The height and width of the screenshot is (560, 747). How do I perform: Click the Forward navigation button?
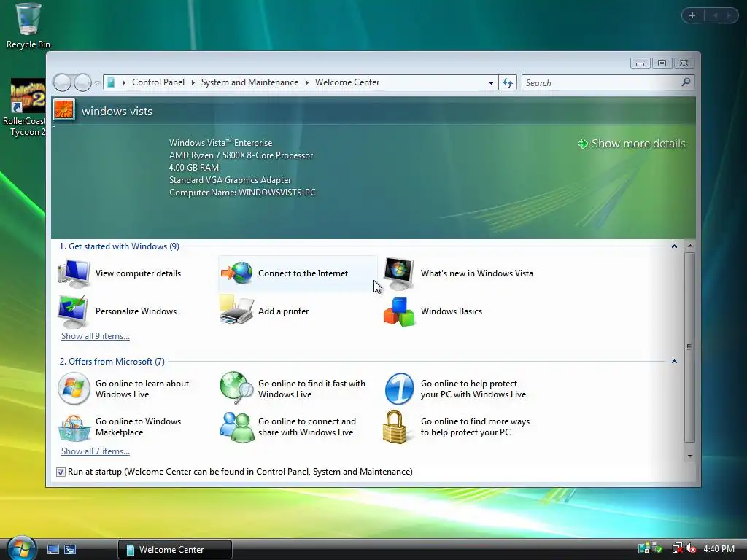point(82,83)
